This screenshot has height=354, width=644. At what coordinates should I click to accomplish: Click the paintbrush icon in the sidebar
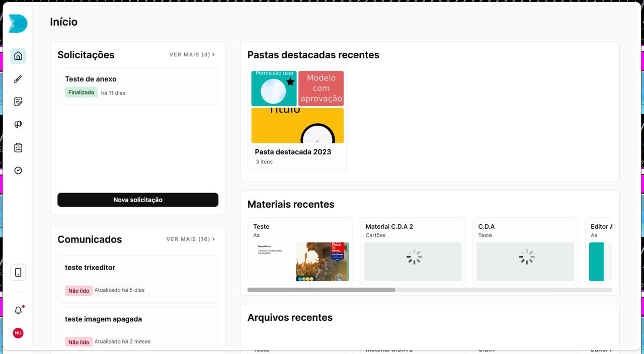[x=18, y=79]
